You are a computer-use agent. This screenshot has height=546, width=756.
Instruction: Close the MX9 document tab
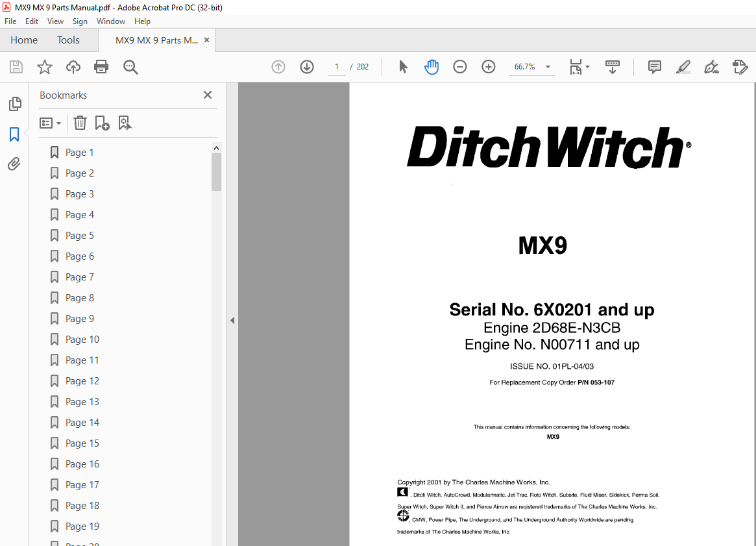click(207, 40)
